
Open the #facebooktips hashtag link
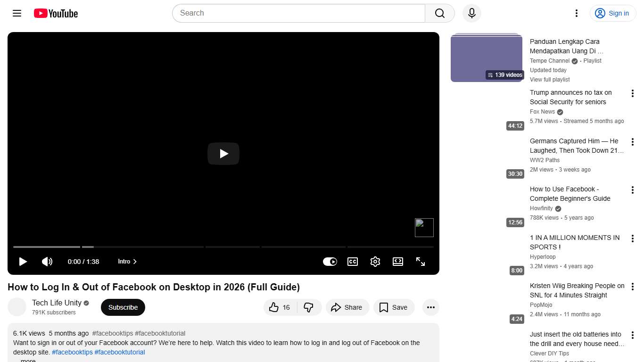pos(72,352)
